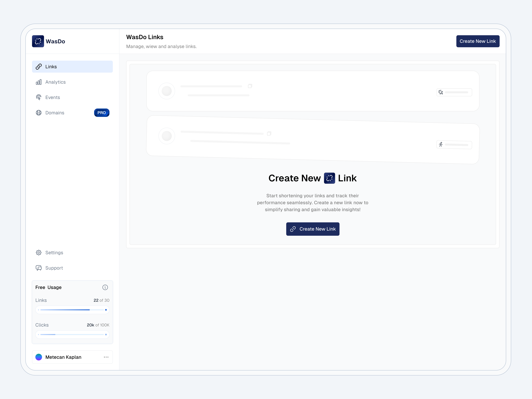Open the Links section in sidebar
This screenshot has height=399, width=532.
[x=72, y=67]
